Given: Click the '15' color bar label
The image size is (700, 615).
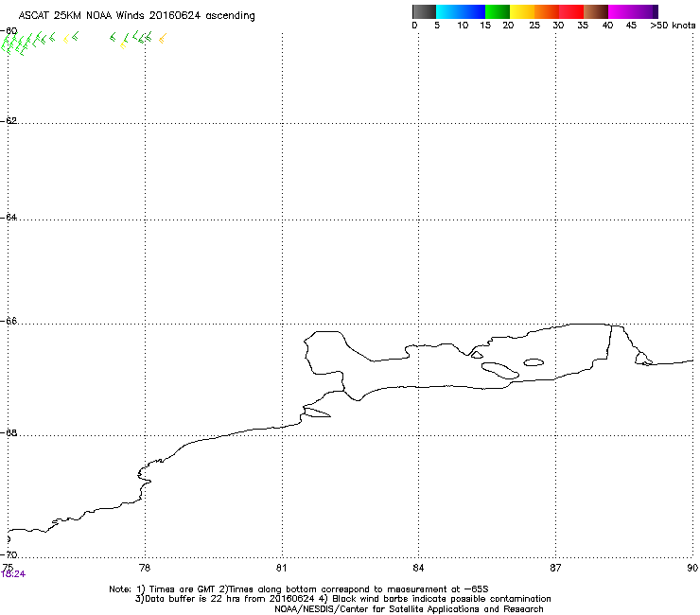Looking at the screenshot, I should [x=485, y=26].
